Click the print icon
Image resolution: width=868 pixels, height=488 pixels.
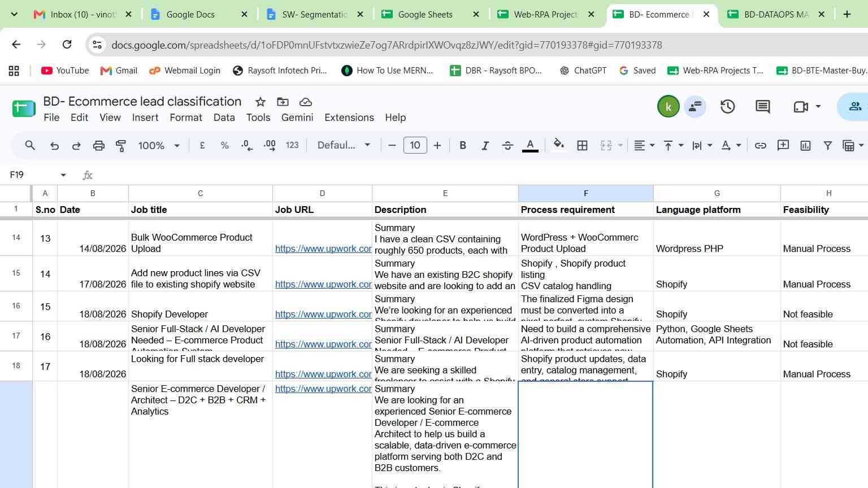click(x=98, y=146)
